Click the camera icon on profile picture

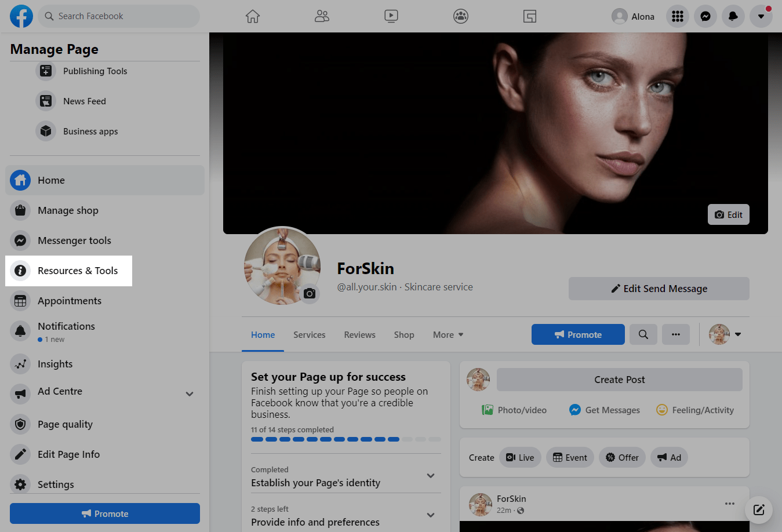310,294
